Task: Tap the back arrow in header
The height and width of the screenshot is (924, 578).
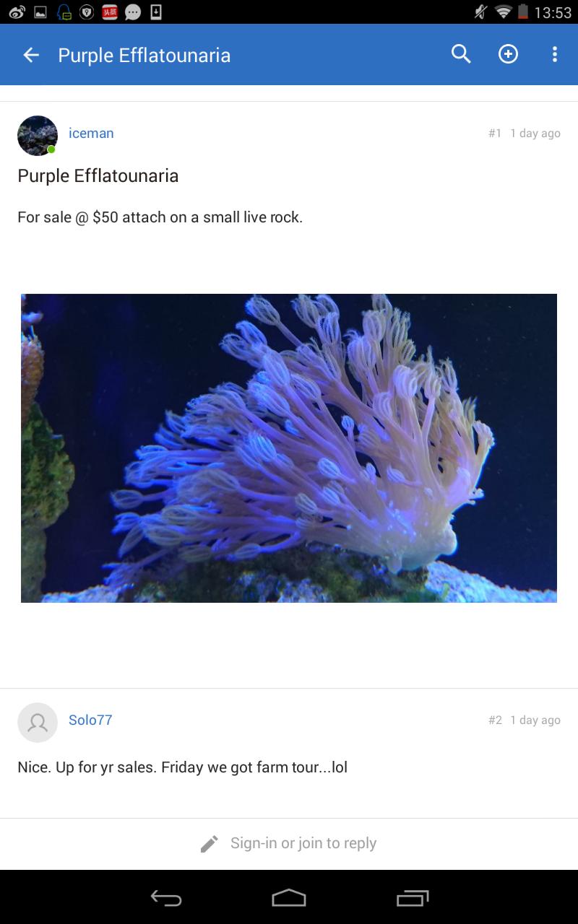Action: pos(31,55)
